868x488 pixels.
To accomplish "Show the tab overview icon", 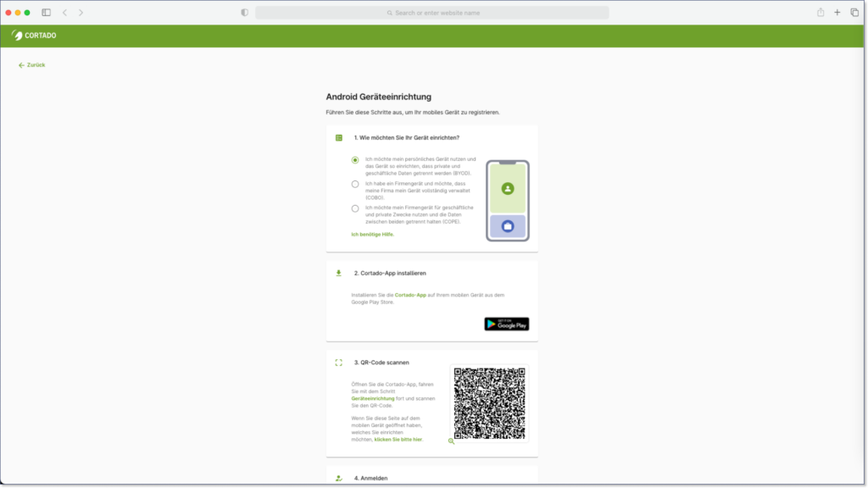I will [854, 12].
